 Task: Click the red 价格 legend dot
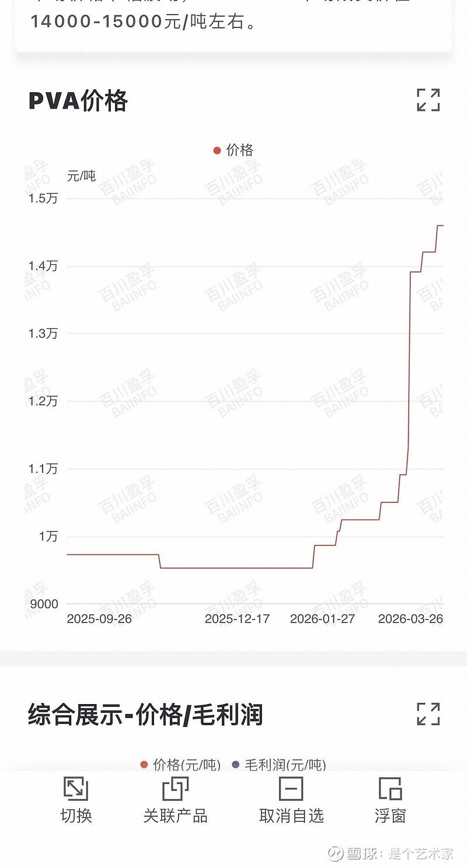(217, 150)
